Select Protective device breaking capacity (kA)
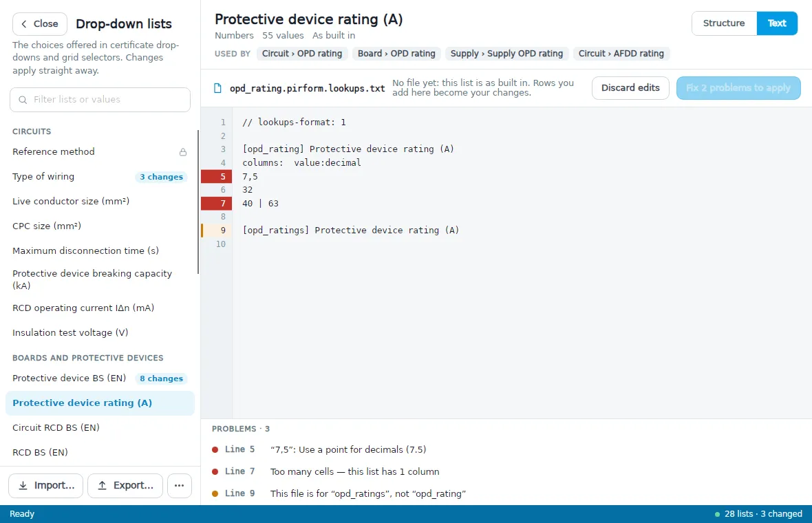 [x=100, y=279]
